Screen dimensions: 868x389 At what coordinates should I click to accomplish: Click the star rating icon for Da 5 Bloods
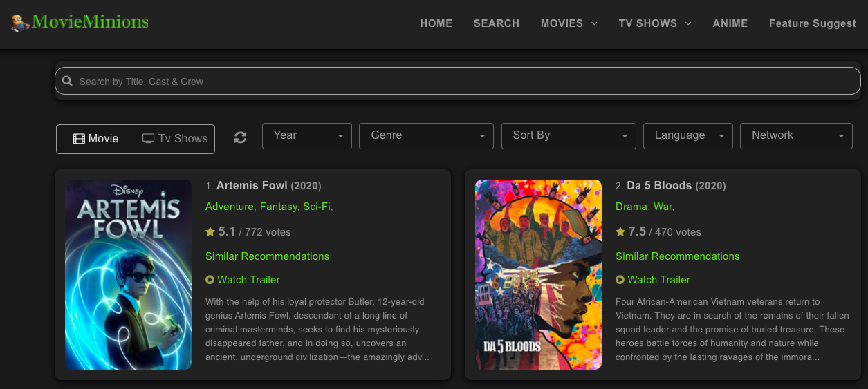(x=620, y=232)
